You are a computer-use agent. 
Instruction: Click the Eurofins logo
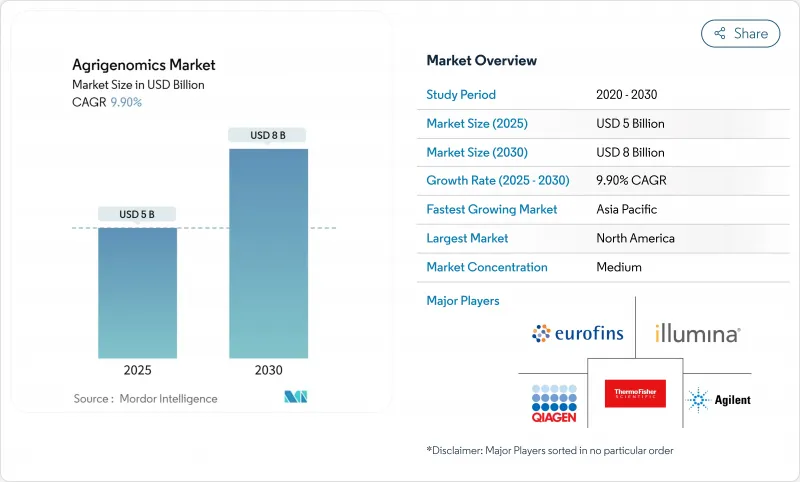(577, 333)
